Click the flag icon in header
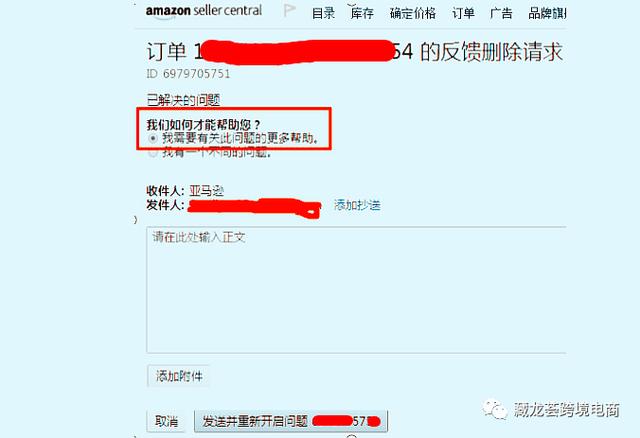This screenshot has height=438, width=640. [x=289, y=10]
